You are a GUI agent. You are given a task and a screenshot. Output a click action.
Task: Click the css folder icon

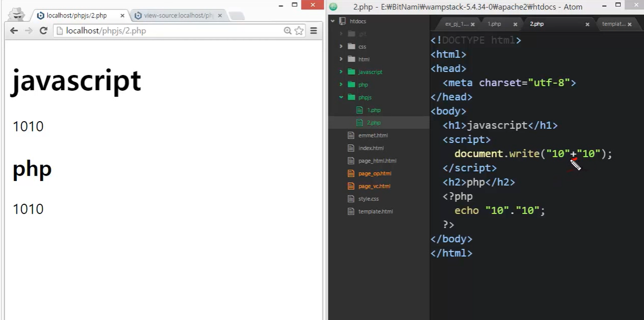tap(351, 46)
